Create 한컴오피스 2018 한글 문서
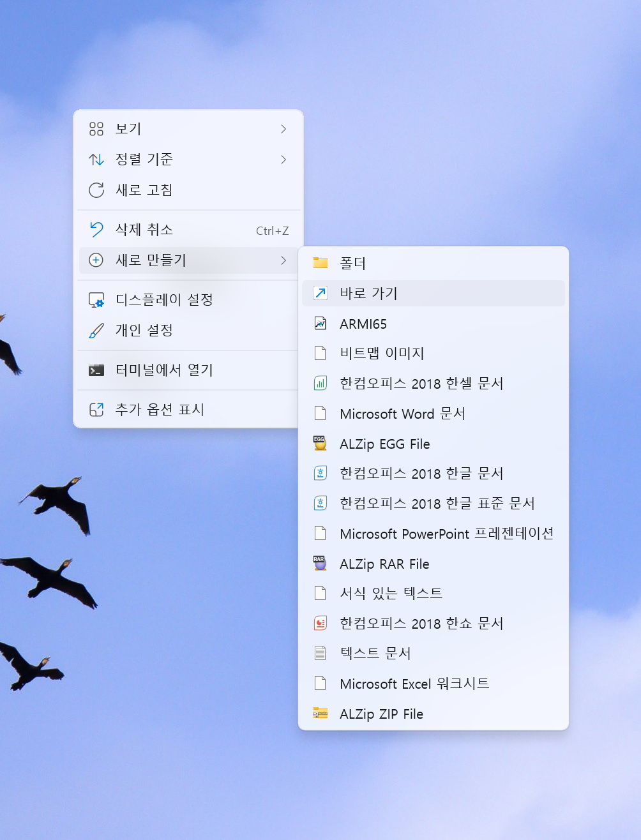 (434, 473)
